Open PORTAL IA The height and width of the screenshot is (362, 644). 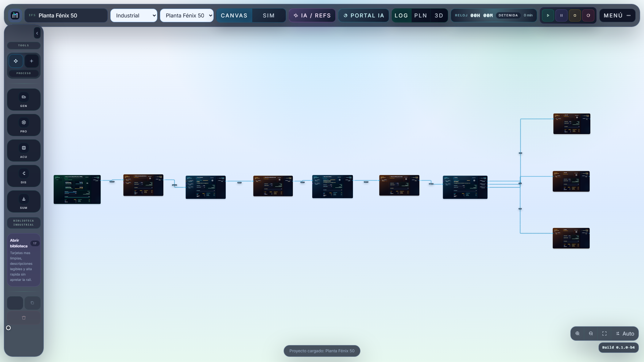(x=364, y=15)
